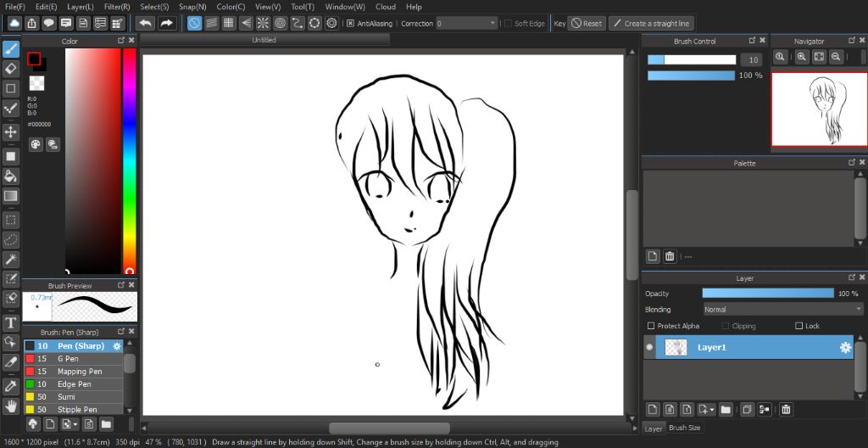Turn snap off with the circle-slash icon

[194, 23]
